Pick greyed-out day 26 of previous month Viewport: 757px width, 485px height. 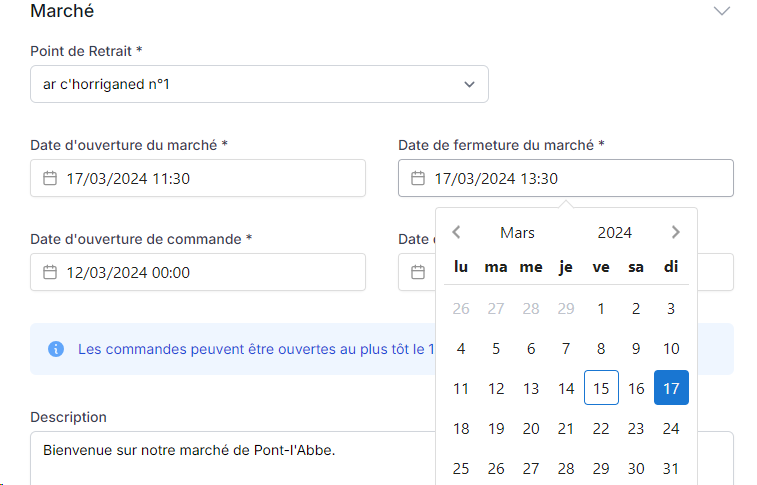[x=461, y=308]
